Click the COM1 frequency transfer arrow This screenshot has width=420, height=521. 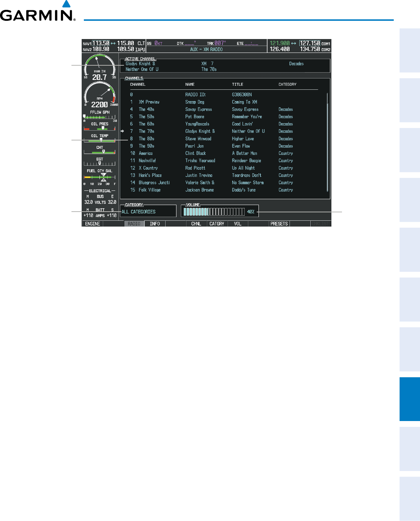tap(294, 43)
